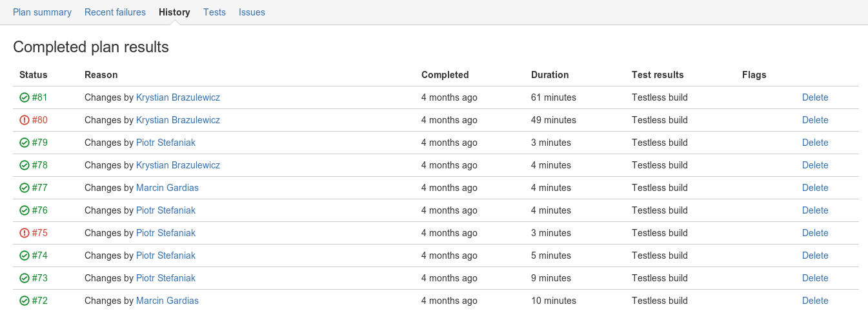Delete the failed build #80
Image resolution: width=868 pixels, height=311 pixels.
[815, 120]
